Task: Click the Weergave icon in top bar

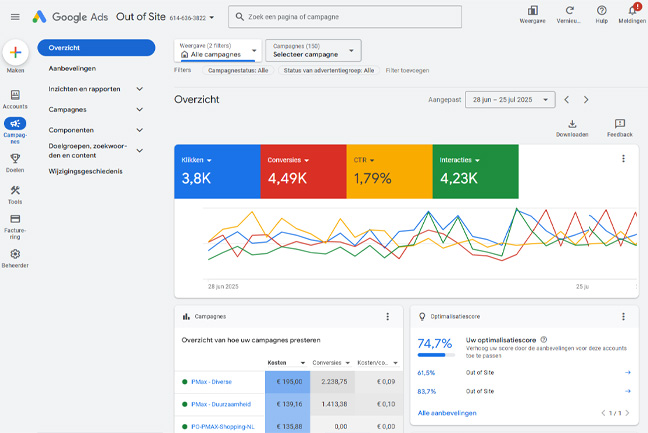Action: pyautogui.click(x=533, y=11)
